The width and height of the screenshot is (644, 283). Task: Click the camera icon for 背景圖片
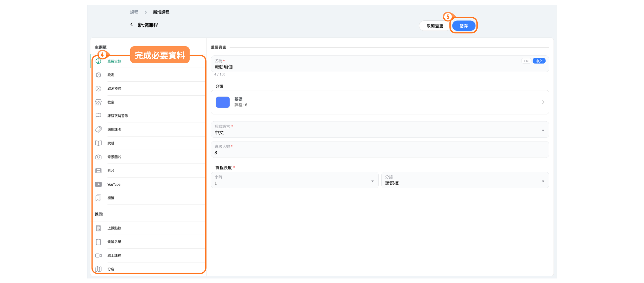coord(98,157)
